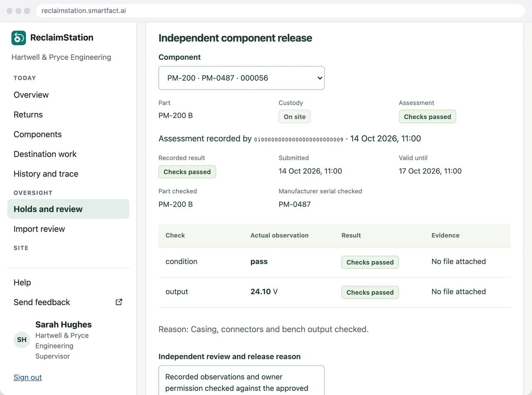This screenshot has width=532, height=395.
Task: Navigate to Components
Action: point(38,134)
